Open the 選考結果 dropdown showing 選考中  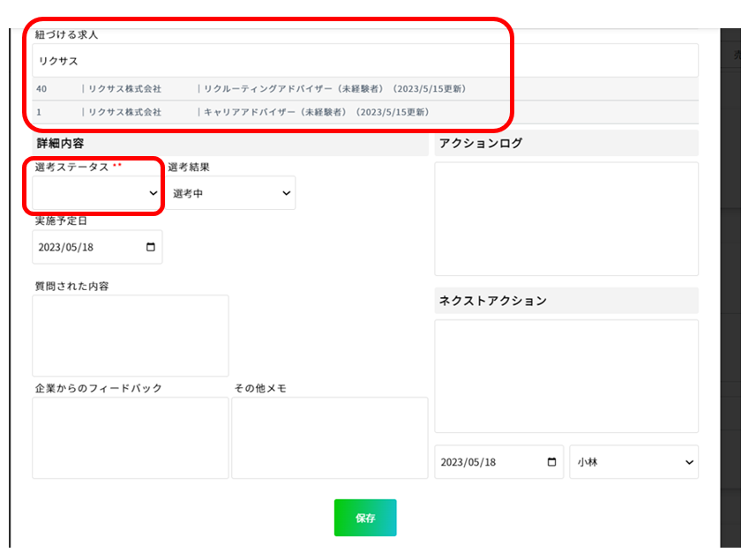[232, 193]
